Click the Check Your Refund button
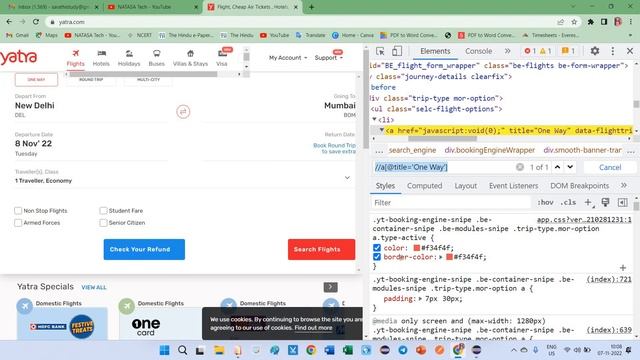 pyautogui.click(x=144, y=249)
